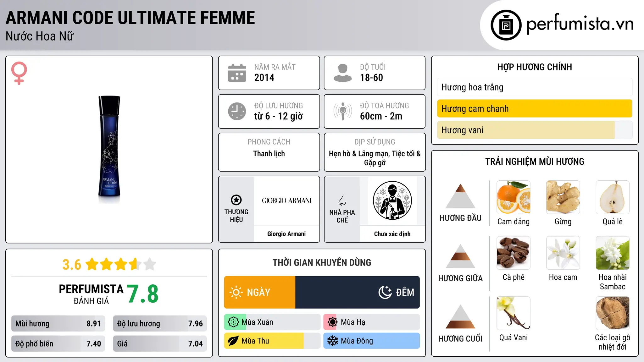The width and height of the screenshot is (644, 362).
Task: Open the Cam đắng note image
Action: (514, 197)
